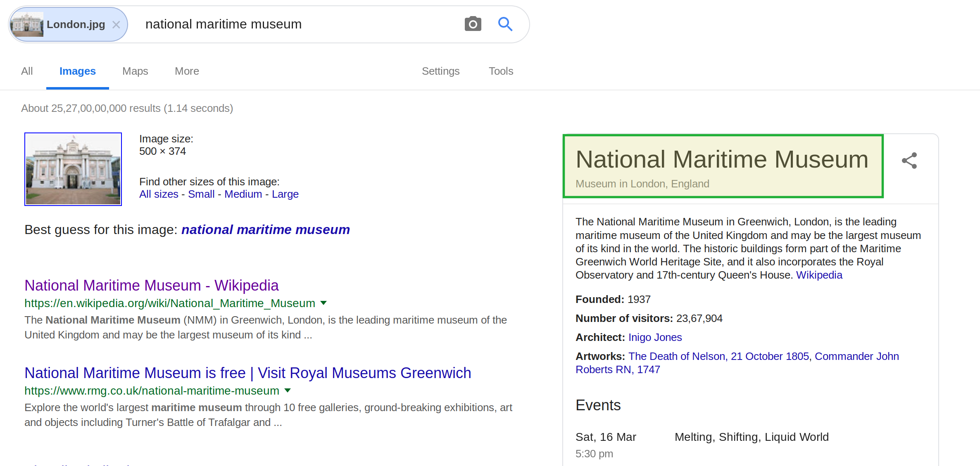The image size is (980, 466).
Task: Click the rmg.co.uk green URL text
Action: [152, 391]
